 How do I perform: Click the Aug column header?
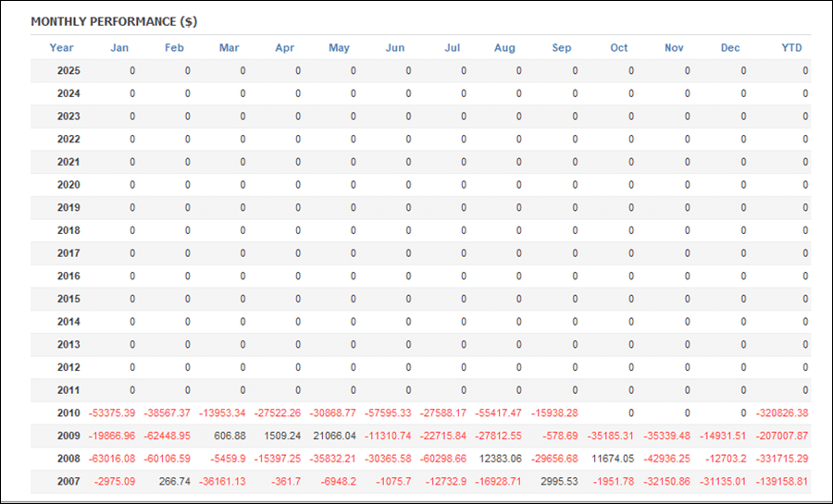tap(504, 48)
